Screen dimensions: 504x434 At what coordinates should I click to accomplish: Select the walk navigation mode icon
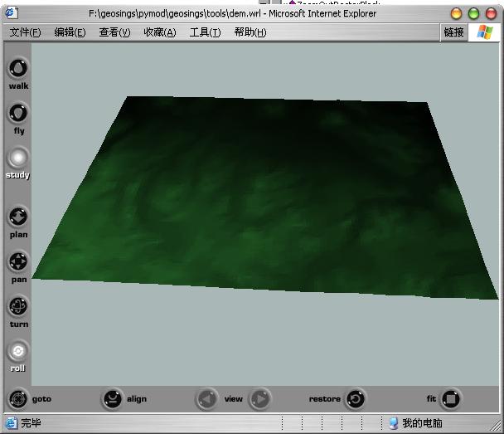pyautogui.click(x=18, y=69)
